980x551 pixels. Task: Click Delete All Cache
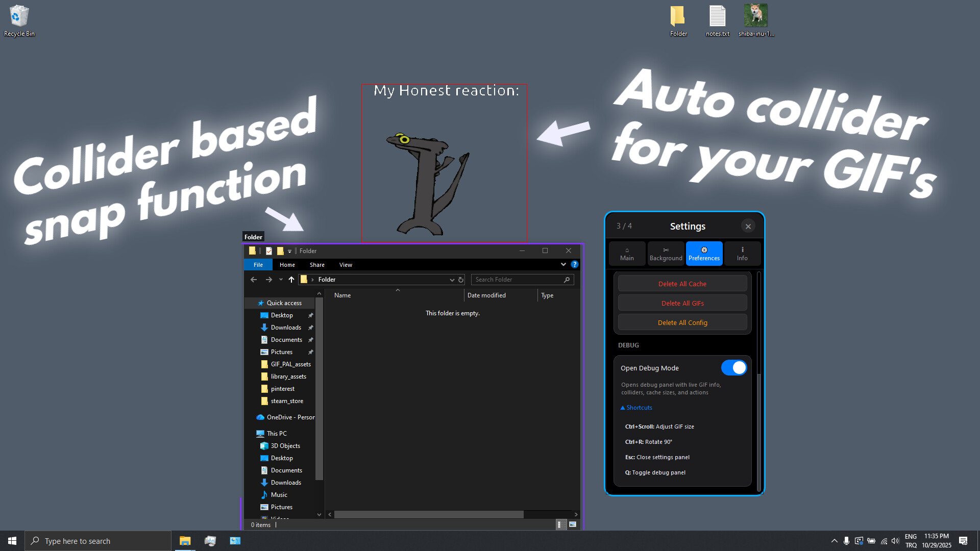(x=682, y=283)
